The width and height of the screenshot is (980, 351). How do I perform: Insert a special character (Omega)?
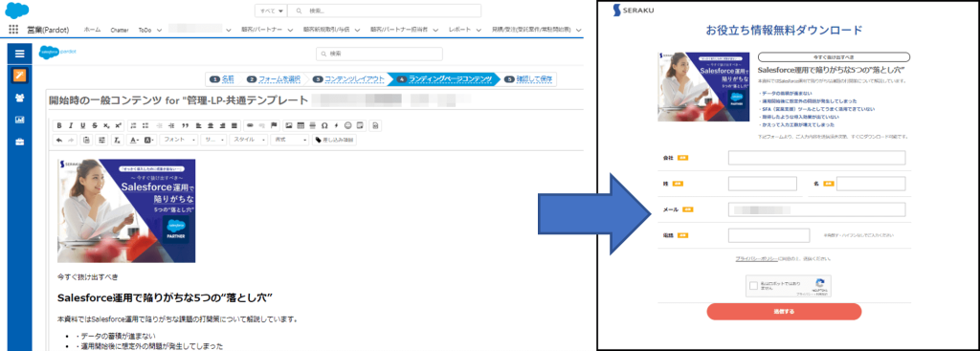(x=324, y=125)
